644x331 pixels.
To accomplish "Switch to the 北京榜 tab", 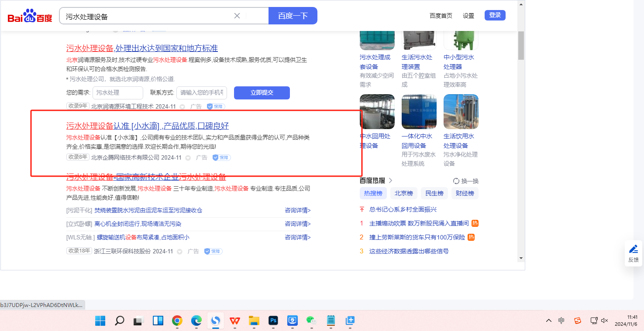I will [x=404, y=193].
